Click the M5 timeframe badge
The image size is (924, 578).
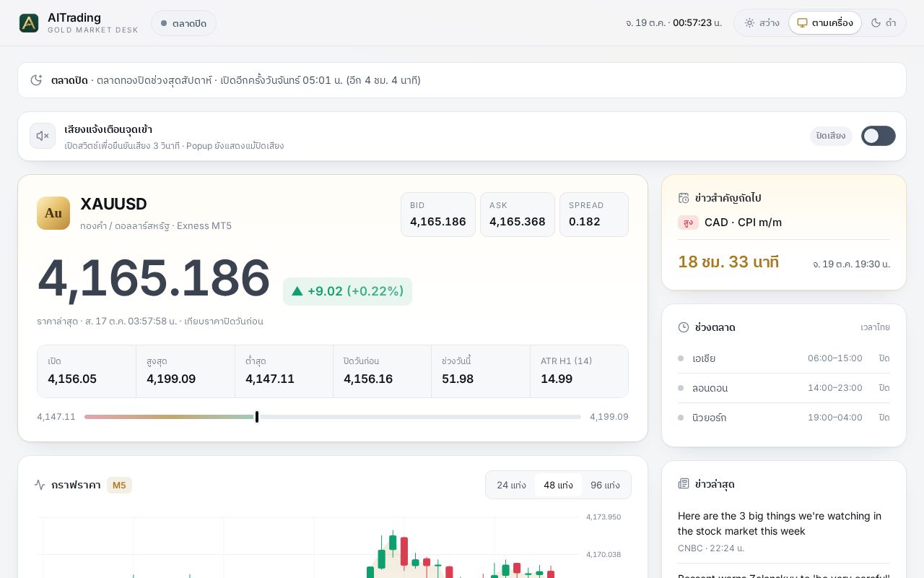(119, 485)
